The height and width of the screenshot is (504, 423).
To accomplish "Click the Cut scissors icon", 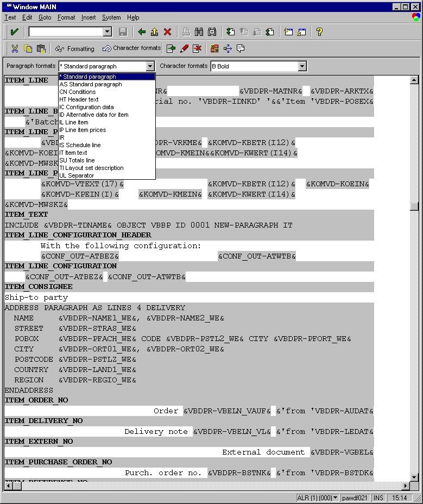I will pyautogui.click(x=15, y=49).
